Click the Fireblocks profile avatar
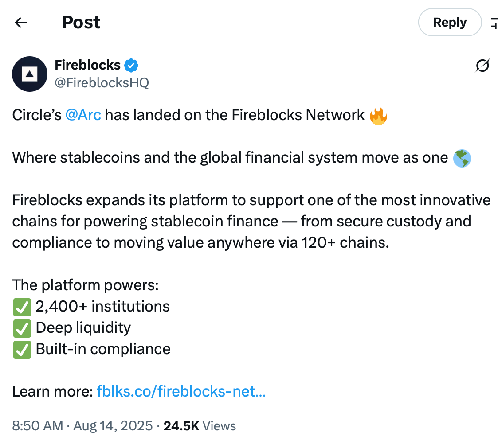Image resolution: width=498 pixels, height=448 pixels. (30, 74)
